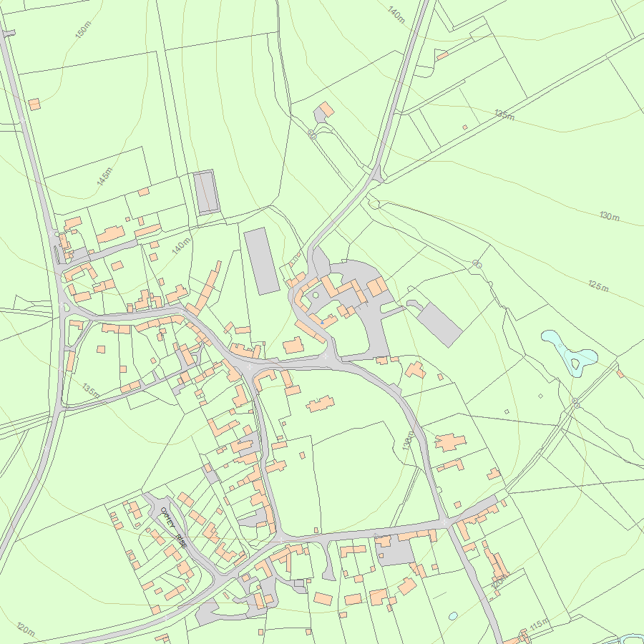644x644 pixels.
Task: Select the 140m label beside the northern road
Action: tap(396, 14)
